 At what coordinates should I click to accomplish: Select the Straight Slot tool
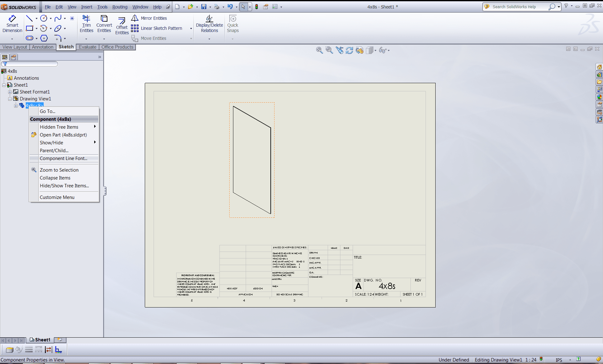[x=29, y=38]
